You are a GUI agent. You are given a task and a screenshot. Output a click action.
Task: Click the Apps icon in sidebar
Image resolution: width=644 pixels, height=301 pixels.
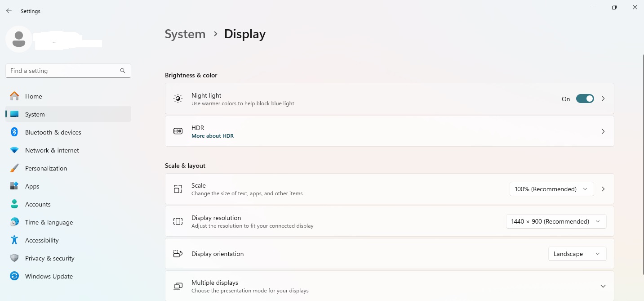coord(14,186)
